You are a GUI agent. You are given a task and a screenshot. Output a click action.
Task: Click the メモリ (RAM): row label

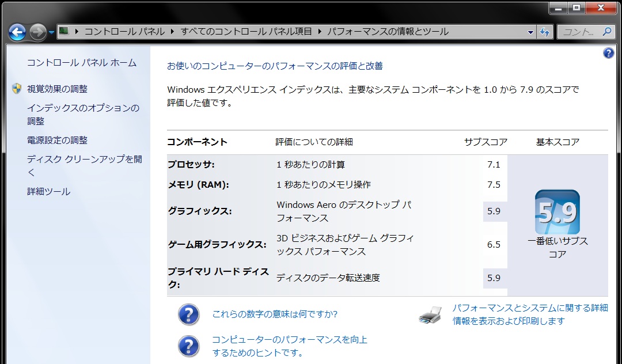(x=198, y=185)
